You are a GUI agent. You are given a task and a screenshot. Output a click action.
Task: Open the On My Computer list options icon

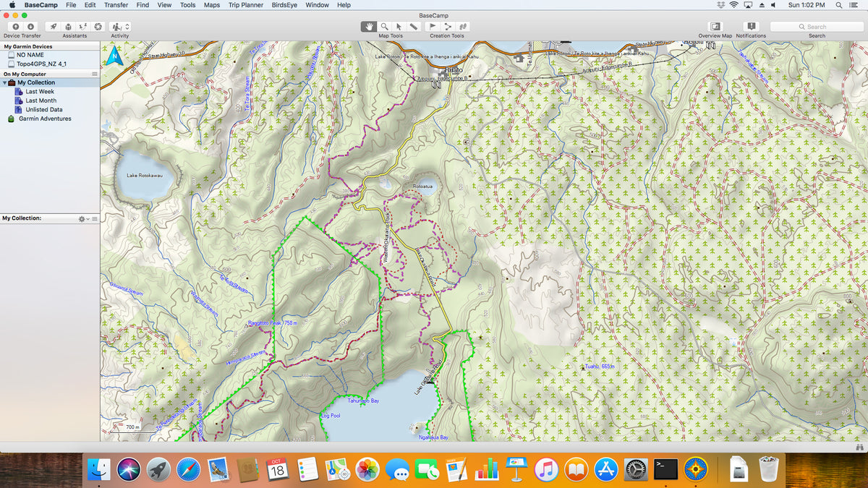[x=94, y=74]
